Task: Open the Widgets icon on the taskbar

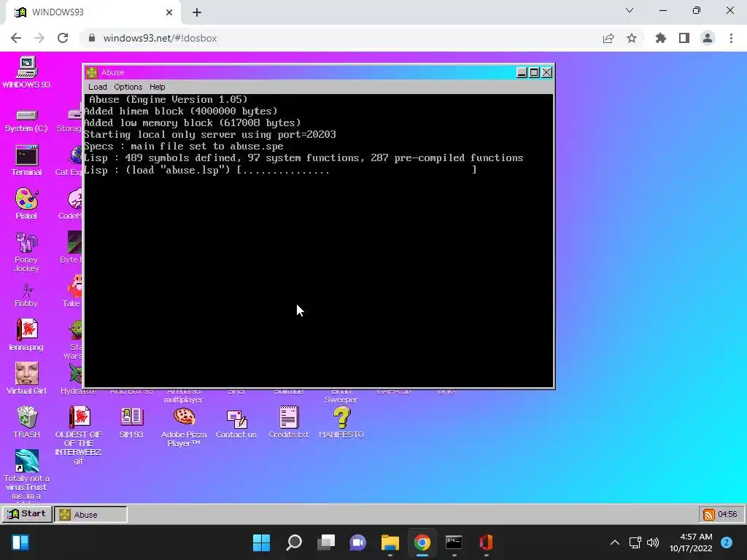Action: point(20,542)
